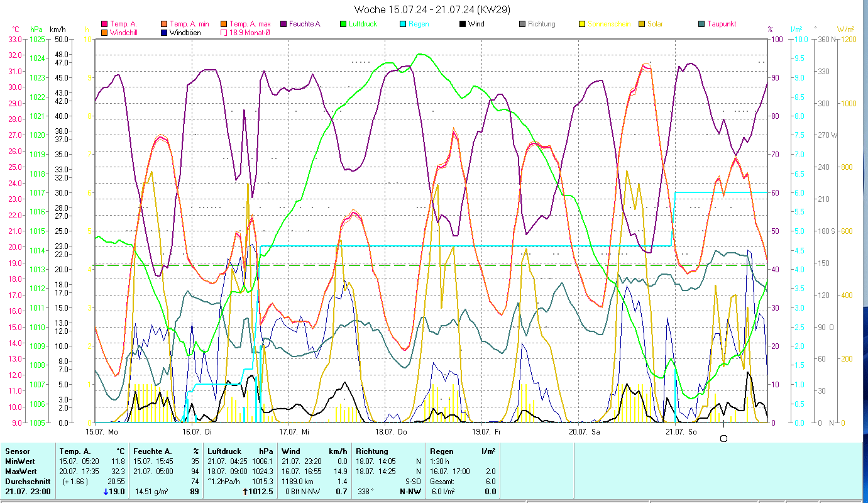The image size is (868, 503).
Task: Click the 21.07. 23:00 timestamp cell
Action: (28, 492)
